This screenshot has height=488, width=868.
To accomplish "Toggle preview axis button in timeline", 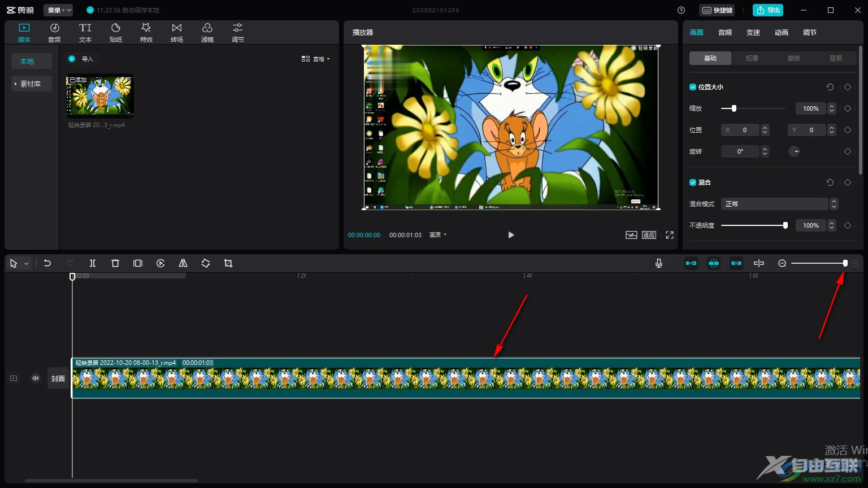I will coord(759,263).
